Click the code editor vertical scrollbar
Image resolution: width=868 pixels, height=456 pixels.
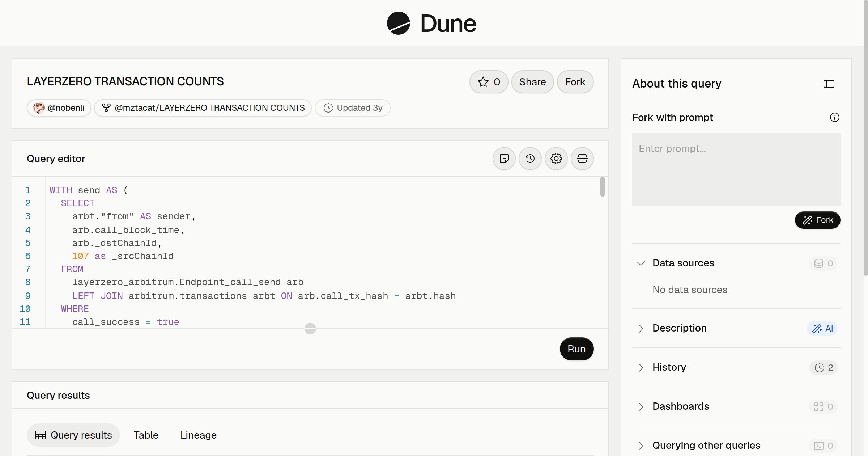point(602,187)
